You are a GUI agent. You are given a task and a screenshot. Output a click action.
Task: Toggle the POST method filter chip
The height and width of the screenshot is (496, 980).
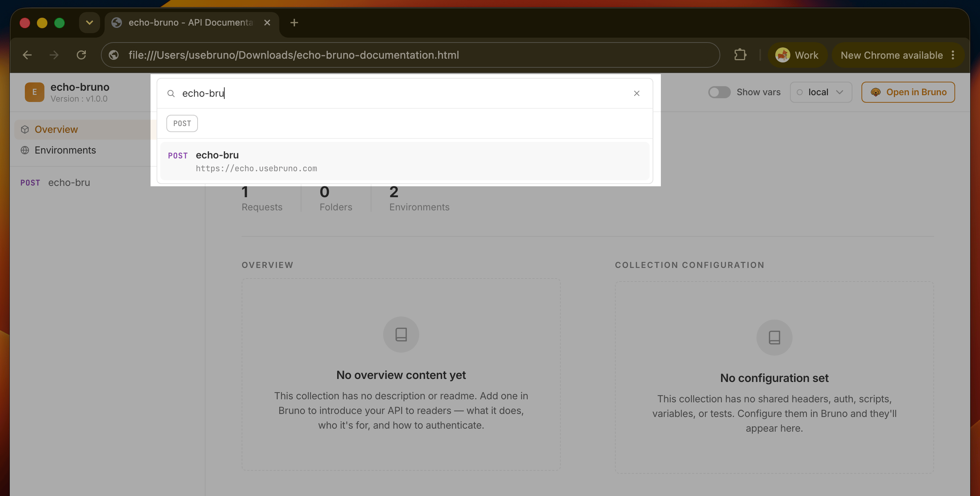(x=182, y=123)
